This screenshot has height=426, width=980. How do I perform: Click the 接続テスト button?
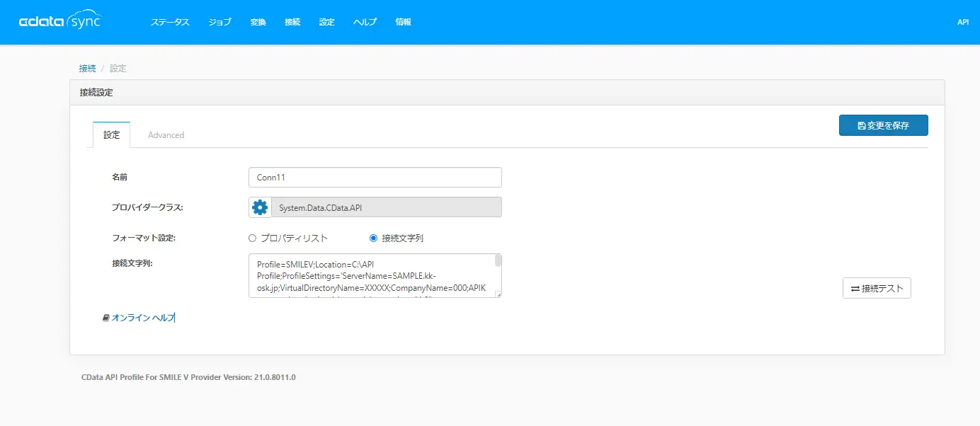click(877, 289)
